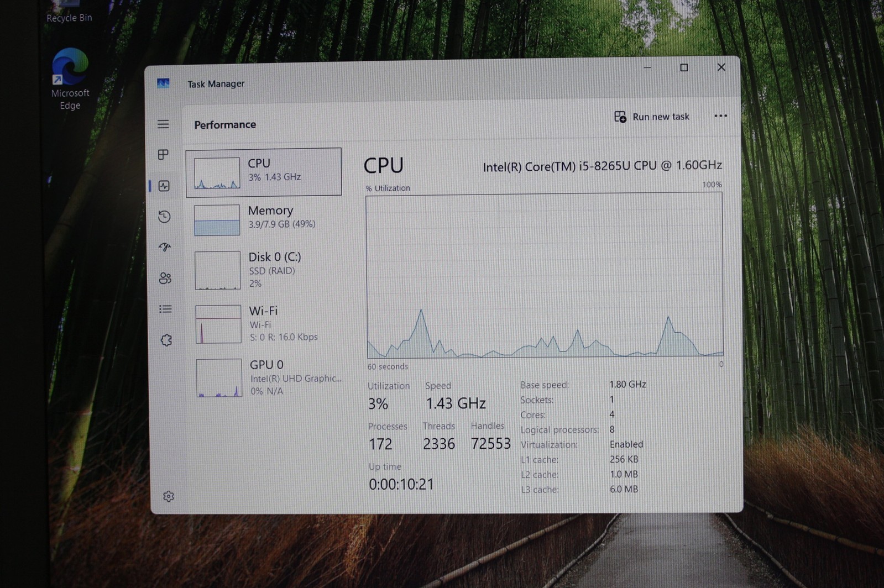Select the CPU performance entry
Screen dimensions: 884x588
[264, 172]
